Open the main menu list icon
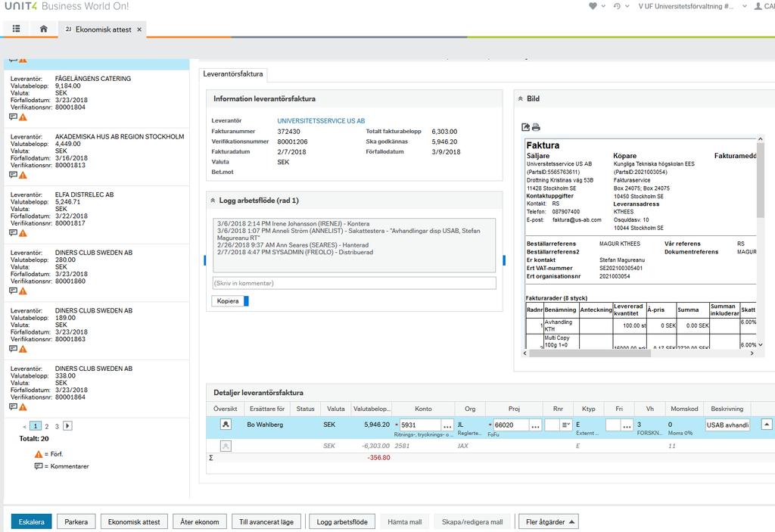 click(17, 29)
